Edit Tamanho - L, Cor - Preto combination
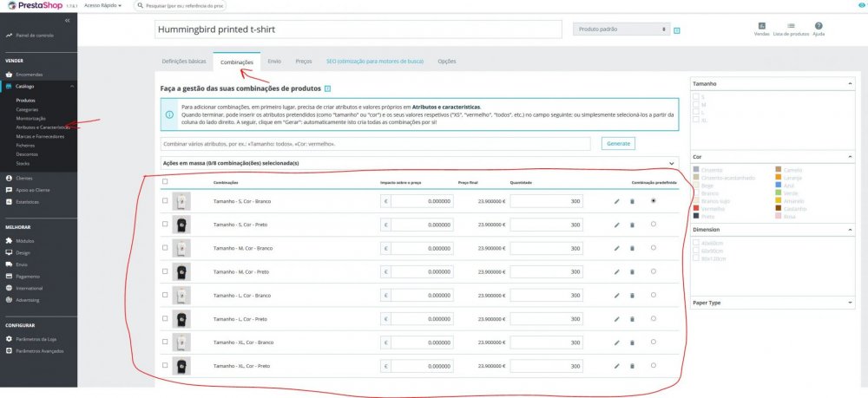 tap(616, 319)
